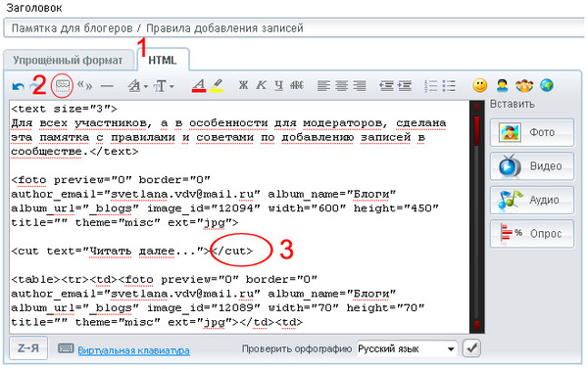Increase the indent

coord(405,86)
